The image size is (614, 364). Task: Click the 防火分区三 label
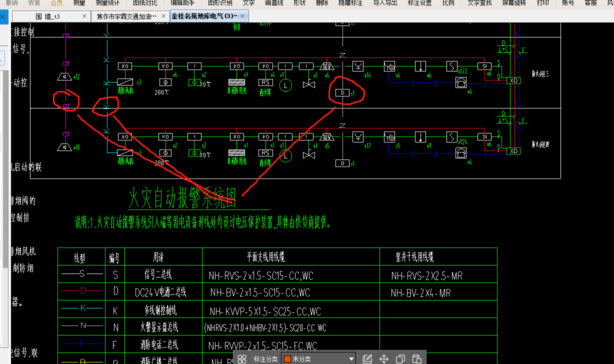coord(540,74)
